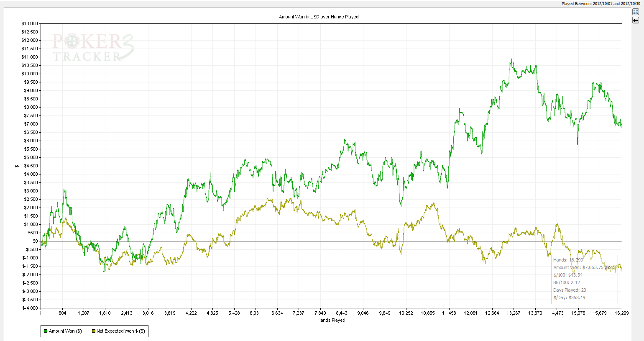644x341 pixels.
Task: Click the $-4,000 y-axis tick label
Action: 29,308
